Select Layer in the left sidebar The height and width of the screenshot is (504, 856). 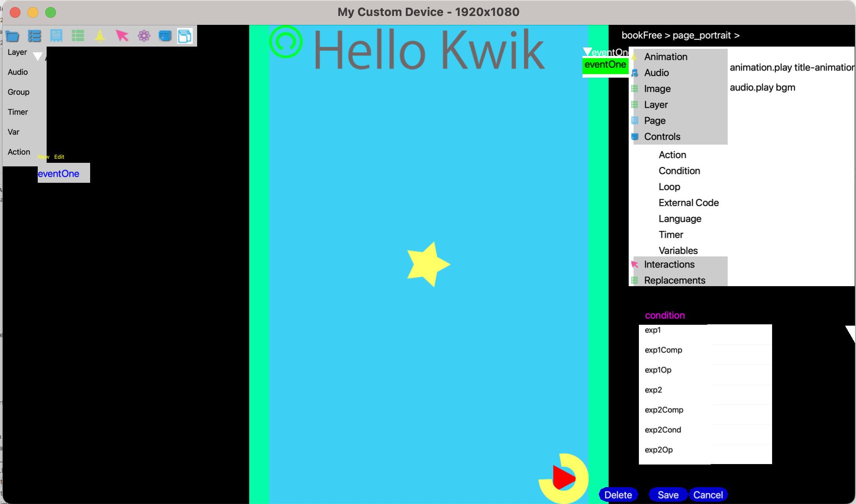pos(17,52)
